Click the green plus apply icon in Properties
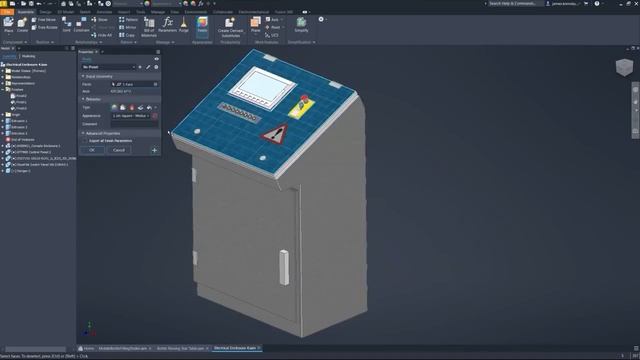This screenshot has height=360, width=640. (154, 150)
